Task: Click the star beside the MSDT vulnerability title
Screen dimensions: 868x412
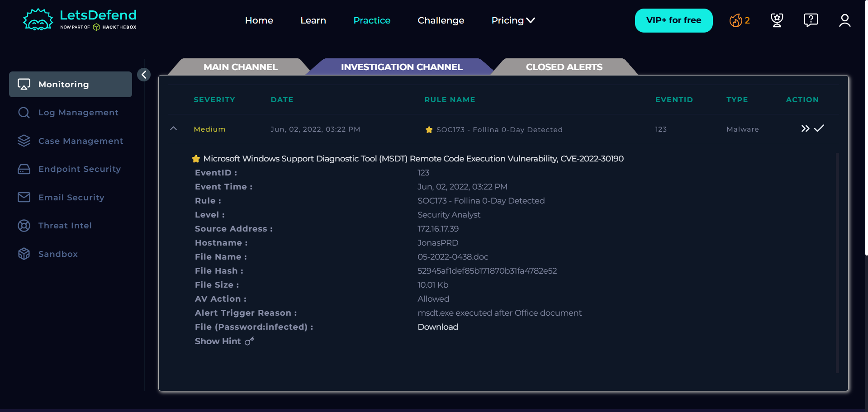Action: (196, 159)
